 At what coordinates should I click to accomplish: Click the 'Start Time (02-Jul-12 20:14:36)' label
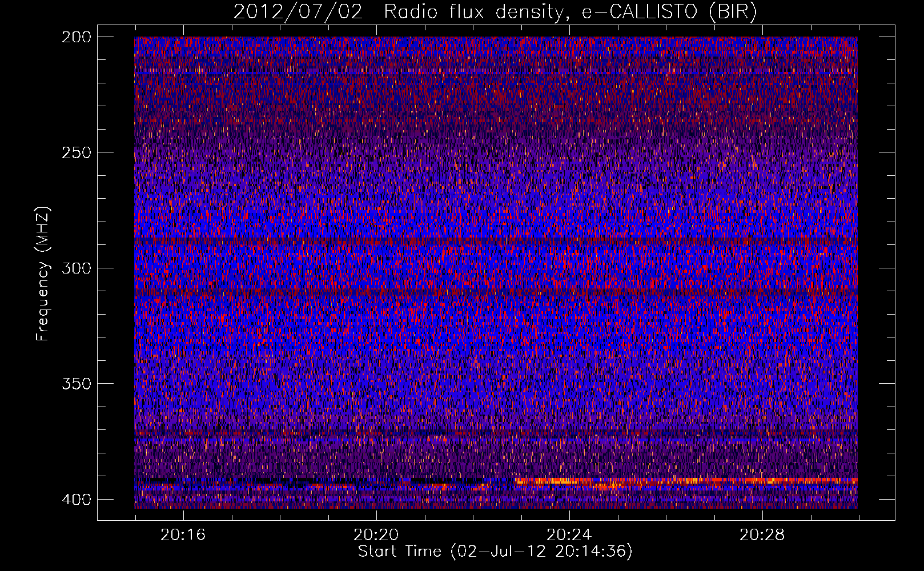tap(495, 552)
